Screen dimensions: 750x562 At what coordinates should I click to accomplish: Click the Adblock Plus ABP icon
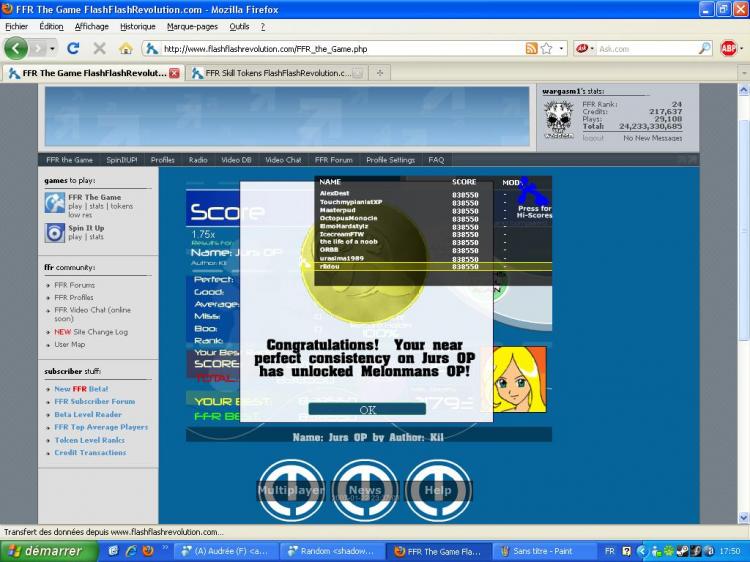[x=729, y=48]
